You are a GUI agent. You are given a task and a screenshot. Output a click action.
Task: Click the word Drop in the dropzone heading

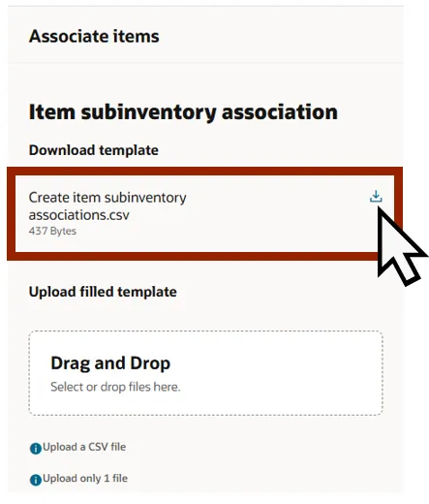[150, 363]
